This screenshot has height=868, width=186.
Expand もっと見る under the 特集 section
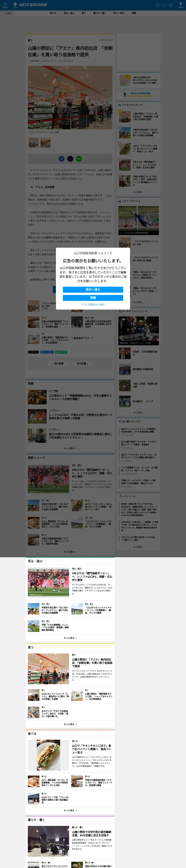[x=70, y=448]
